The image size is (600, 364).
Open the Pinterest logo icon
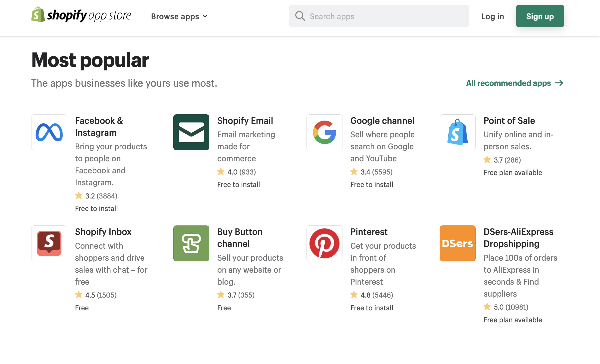coord(324,243)
